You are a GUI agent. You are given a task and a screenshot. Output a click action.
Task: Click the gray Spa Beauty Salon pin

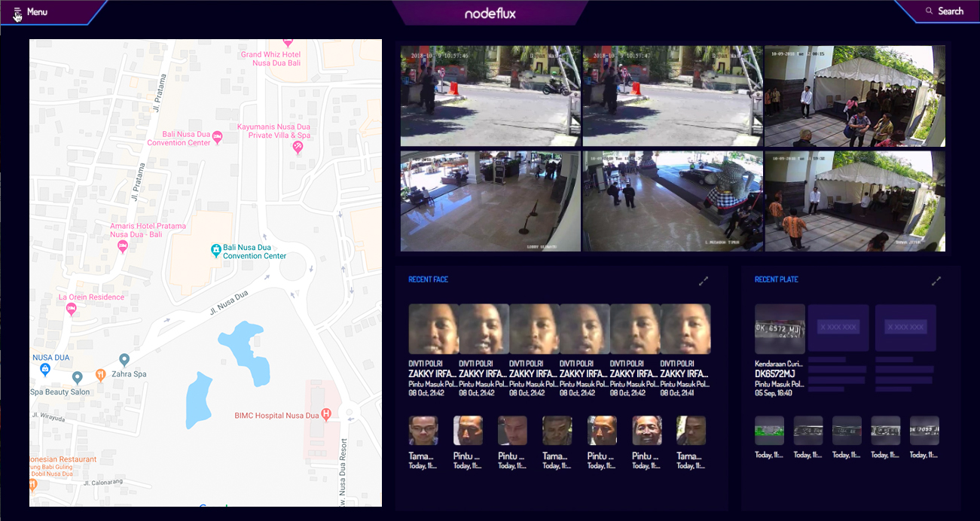[x=77, y=377]
